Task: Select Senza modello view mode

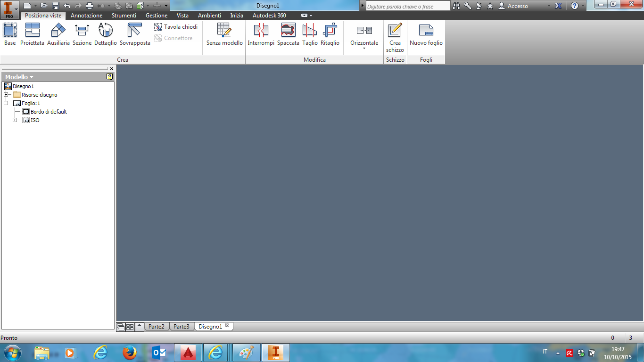Action: [x=224, y=33]
